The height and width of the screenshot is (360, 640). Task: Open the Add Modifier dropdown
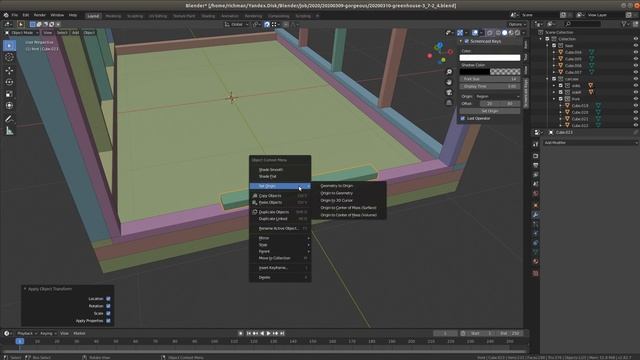point(590,143)
